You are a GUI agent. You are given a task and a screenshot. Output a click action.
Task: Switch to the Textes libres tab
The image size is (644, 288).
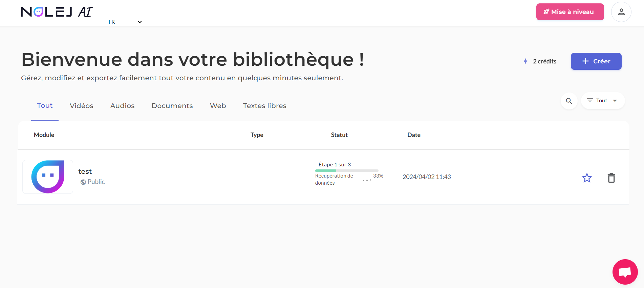264,106
